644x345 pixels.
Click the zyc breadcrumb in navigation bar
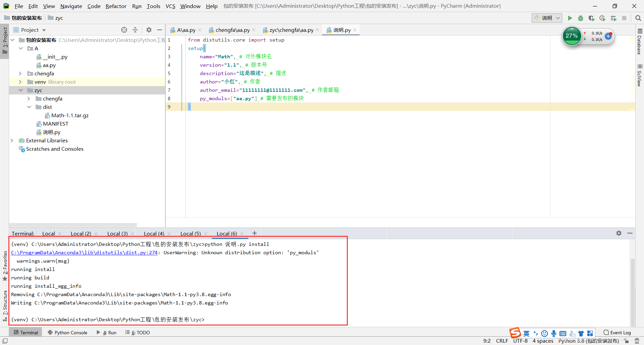pos(56,18)
